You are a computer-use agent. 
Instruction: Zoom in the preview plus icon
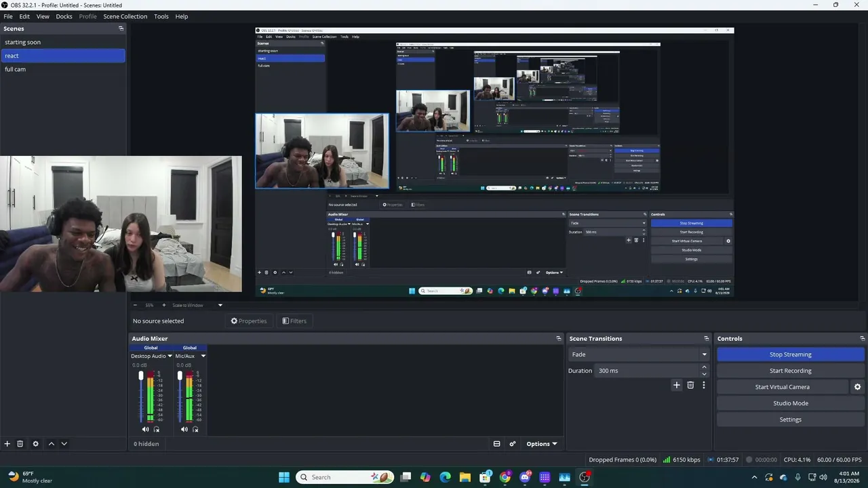163,305
